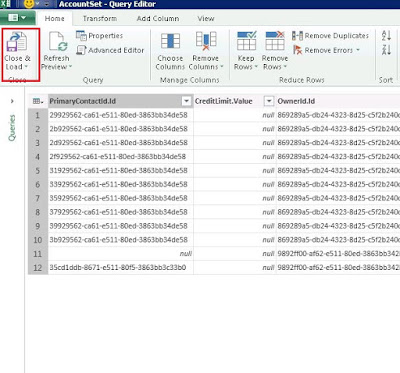Click cell 39929562-ca61-e511-80ed-3863bb34de58
This screenshot has height=373, width=400.
121,226
